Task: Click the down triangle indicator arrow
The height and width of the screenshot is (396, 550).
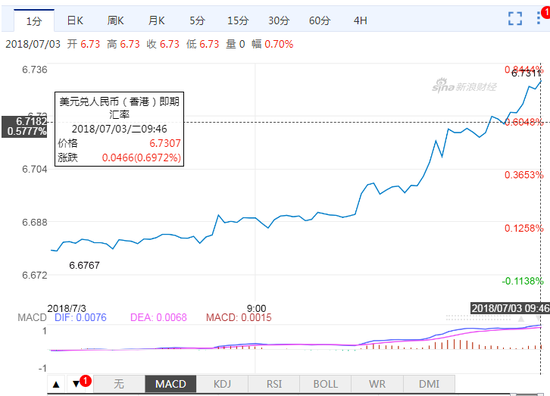Action: [x=76, y=384]
